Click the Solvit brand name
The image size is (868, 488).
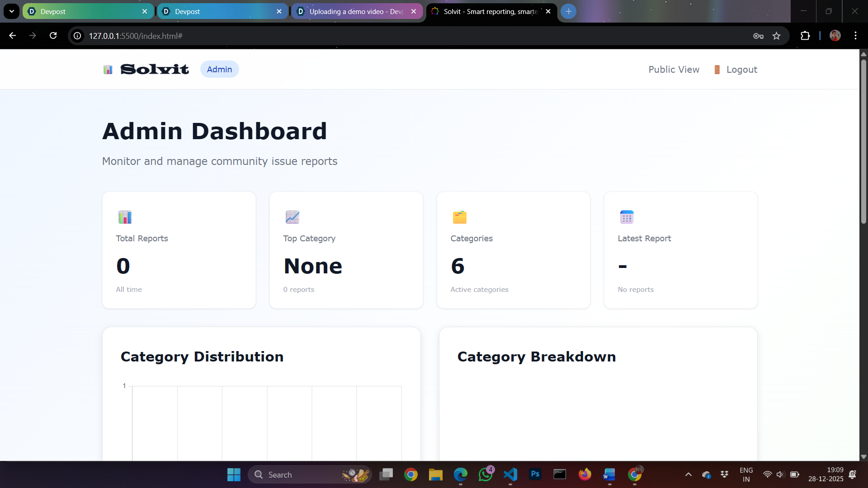pos(155,70)
